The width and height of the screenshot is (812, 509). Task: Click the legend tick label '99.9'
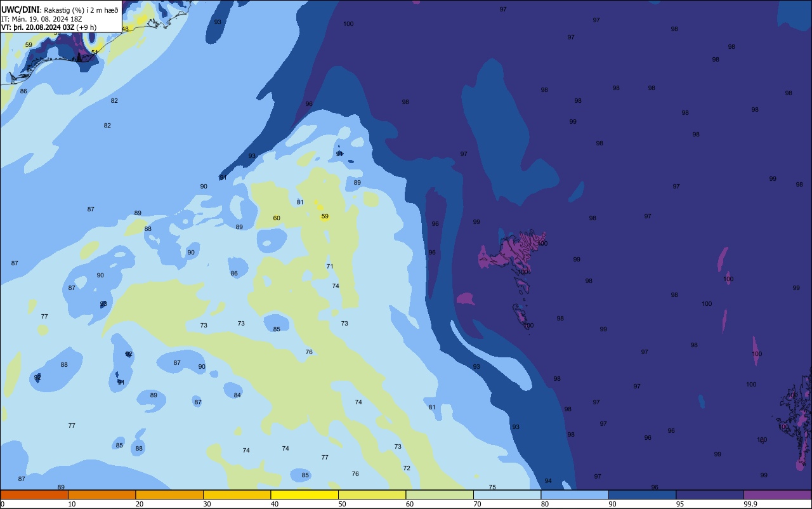point(750,504)
